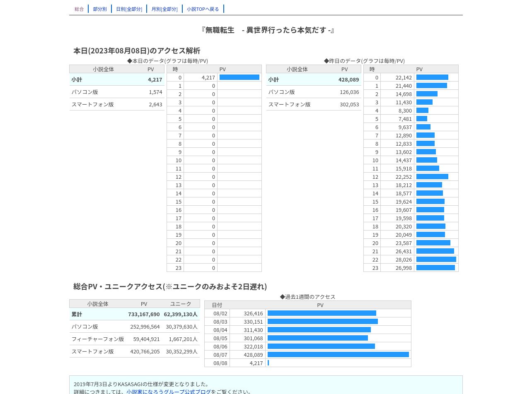
Task: Click yesterday's hour 23 value 26,998
Action: tap(404, 268)
